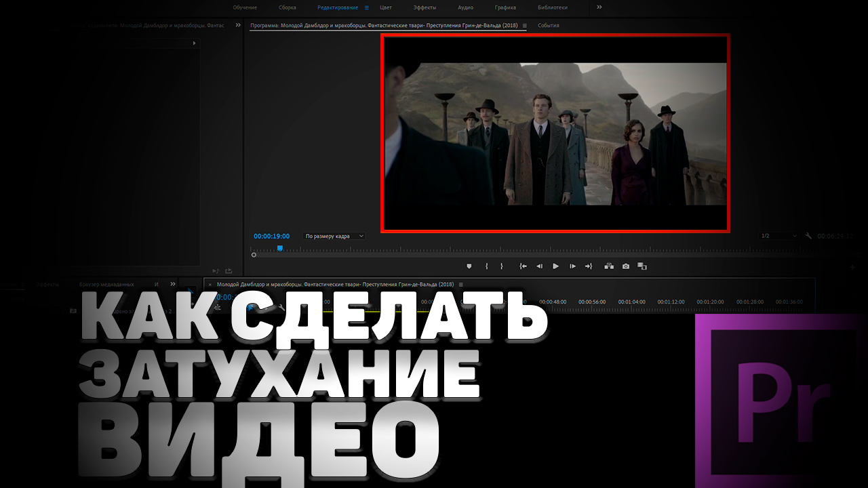Screen dimensions: 868x488
Task: Step back one frame
Action: point(539,266)
